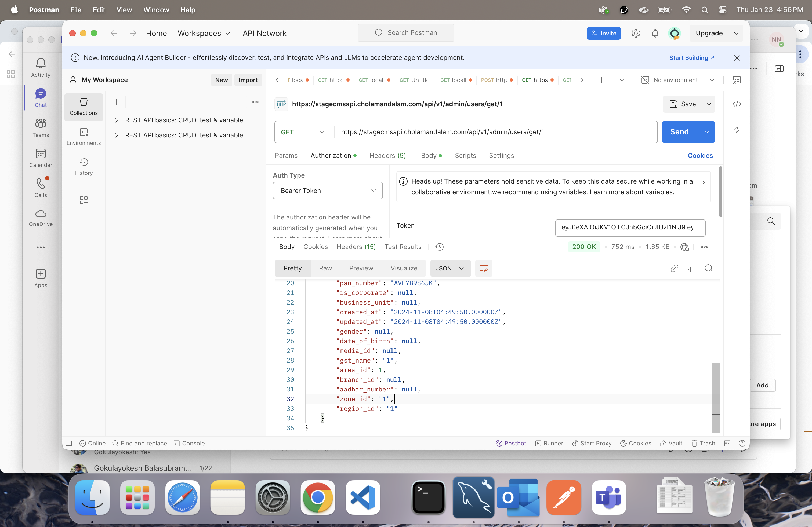812x527 pixels.
Task: Add a new request tab with plus
Action: (601, 80)
